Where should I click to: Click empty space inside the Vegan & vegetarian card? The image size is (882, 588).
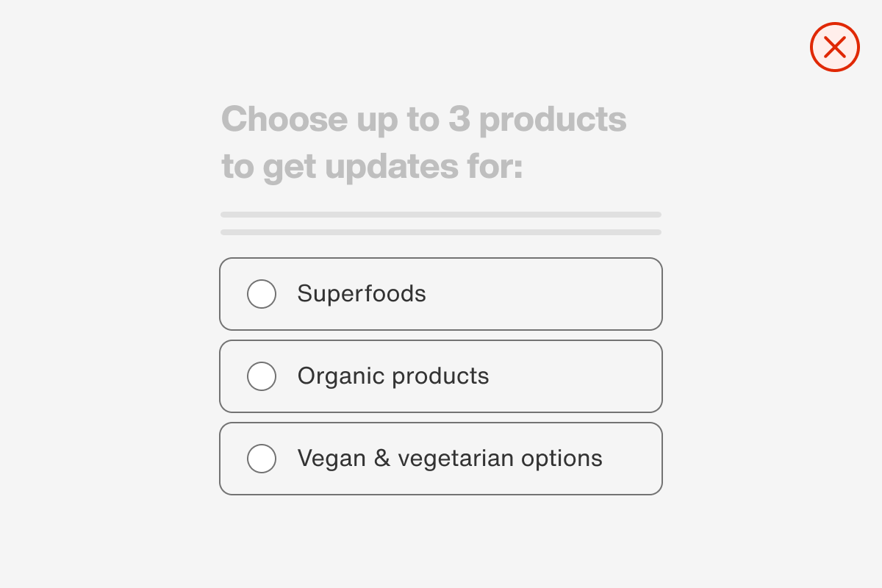[x=632, y=459]
